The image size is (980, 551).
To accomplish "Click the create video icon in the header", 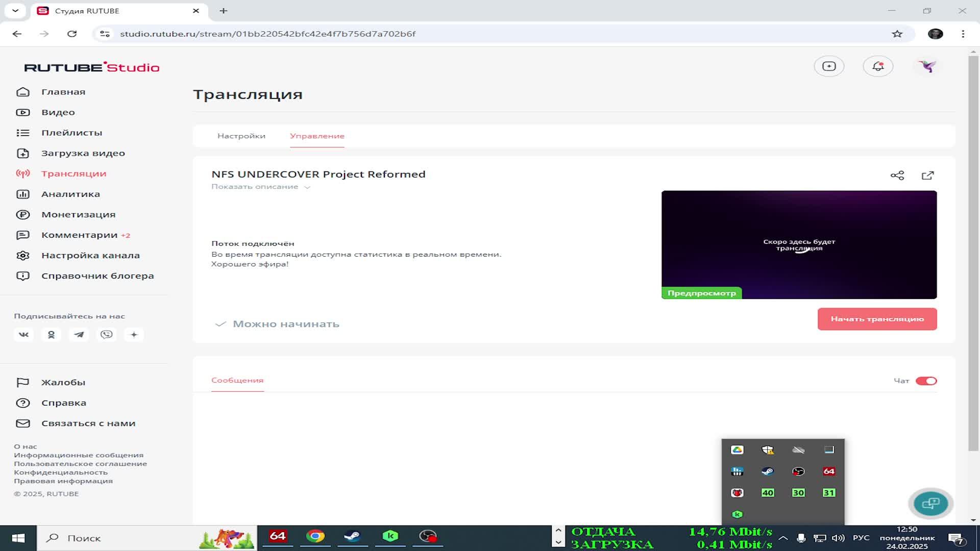I will [829, 66].
